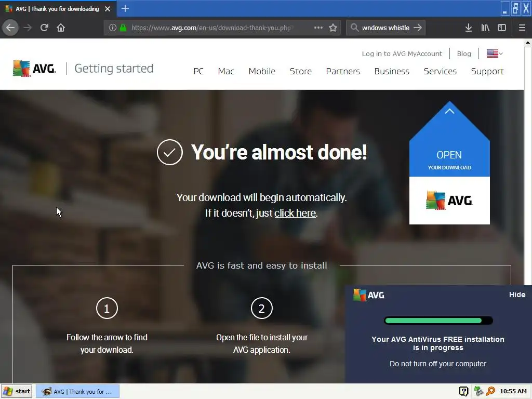Open the Firefox hamburger menu
532x399 pixels.
click(522, 28)
